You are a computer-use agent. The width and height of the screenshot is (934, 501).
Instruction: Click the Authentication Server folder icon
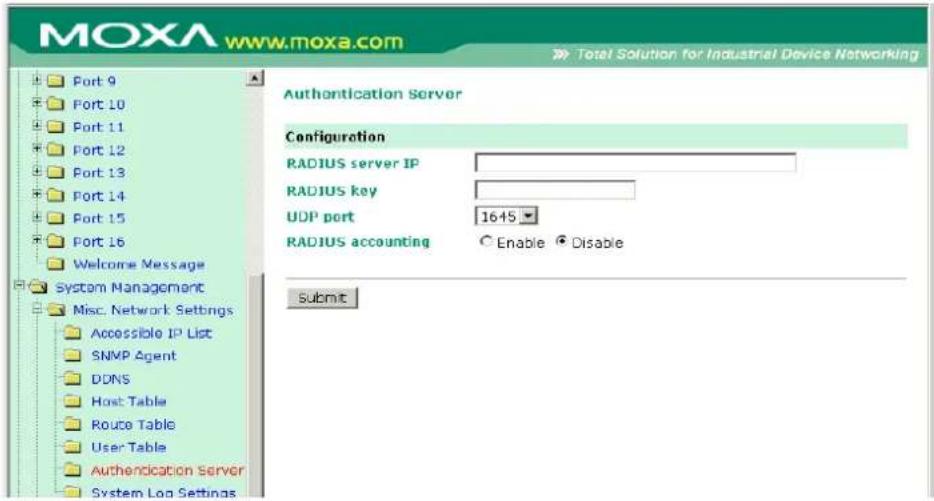click(x=73, y=471)
